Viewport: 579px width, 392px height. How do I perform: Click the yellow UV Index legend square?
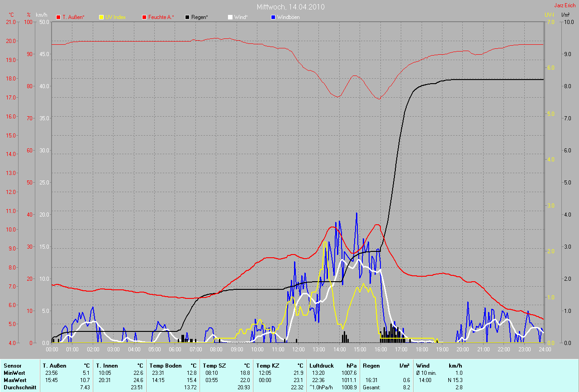[x=101, y=17]
